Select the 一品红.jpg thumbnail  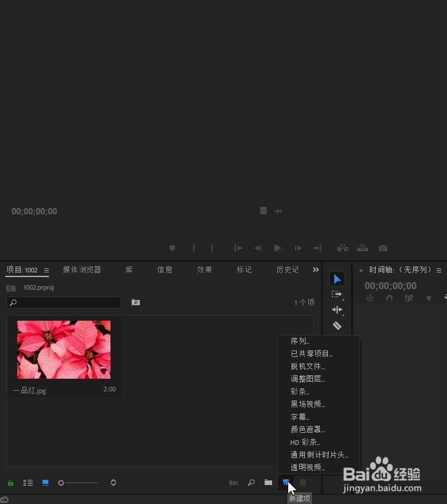64,349
